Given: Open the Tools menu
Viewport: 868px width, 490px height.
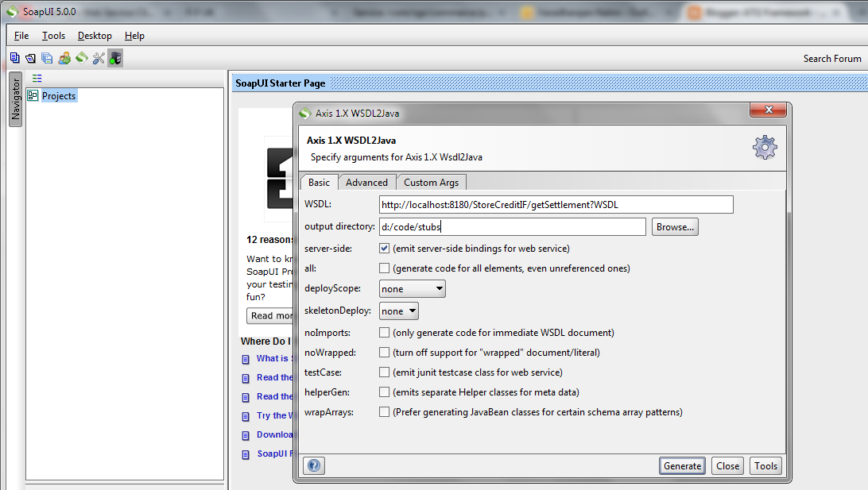Looking at the screenshot, I should (x=53, y=36).
